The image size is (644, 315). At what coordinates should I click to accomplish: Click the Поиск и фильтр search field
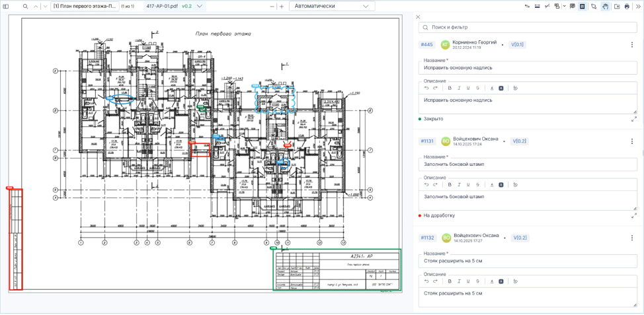pos(528,27)
